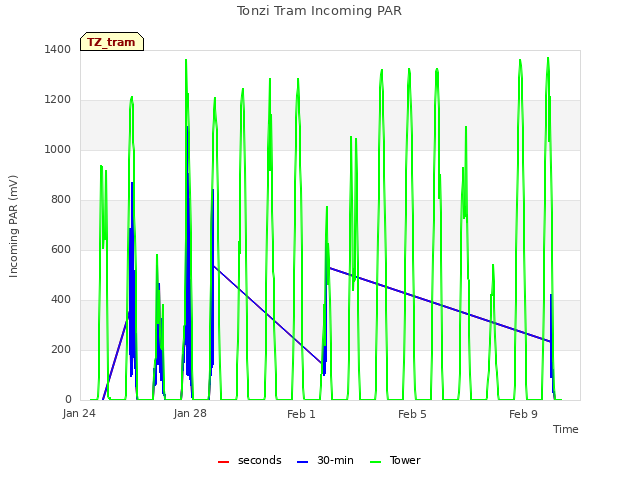Toggle the 30-min series legend entry
Viewport: 640px width, 480px height.
325,461
